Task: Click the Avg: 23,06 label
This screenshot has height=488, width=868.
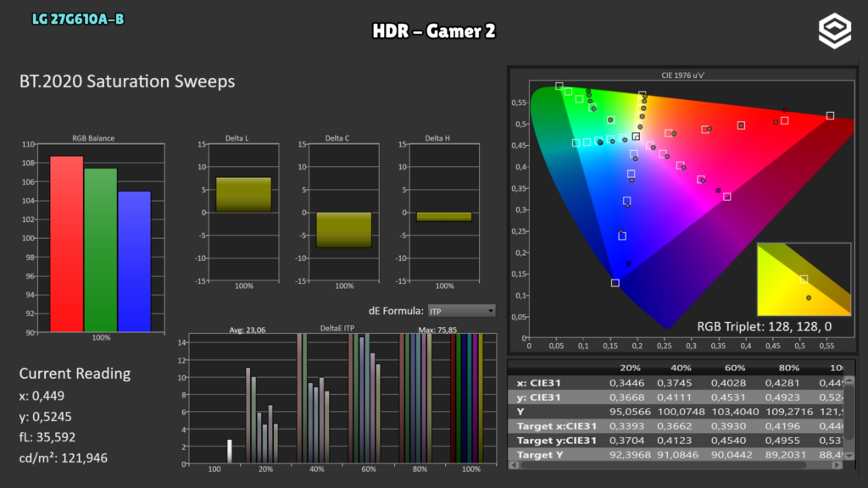Action: (248, 330)
